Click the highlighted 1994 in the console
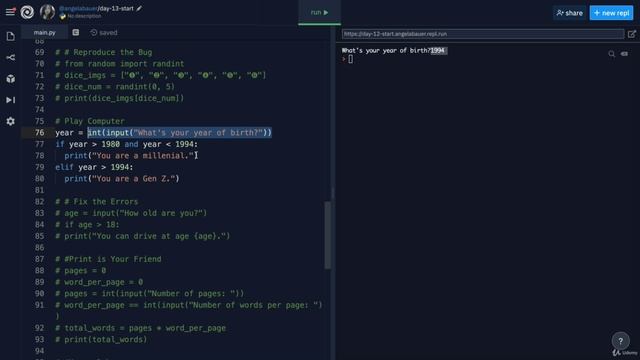This screenshot has height=360, width=640. (x=438, y=51)
